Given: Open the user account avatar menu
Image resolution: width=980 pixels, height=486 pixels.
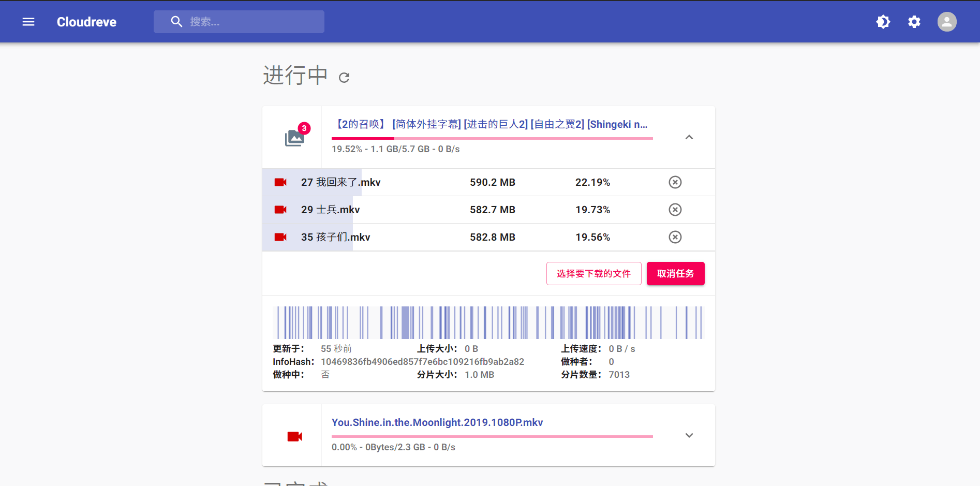Looking at the screenshot, I should tap(946, 22).
